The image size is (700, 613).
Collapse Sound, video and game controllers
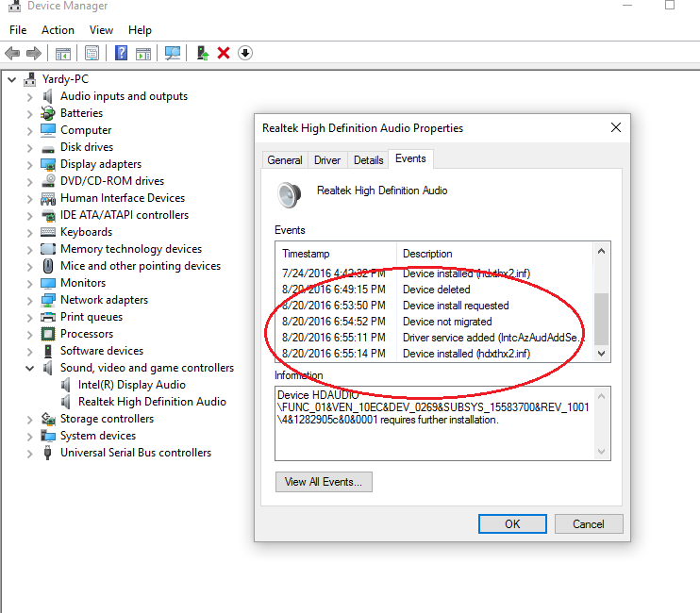[x=30, y=368]
